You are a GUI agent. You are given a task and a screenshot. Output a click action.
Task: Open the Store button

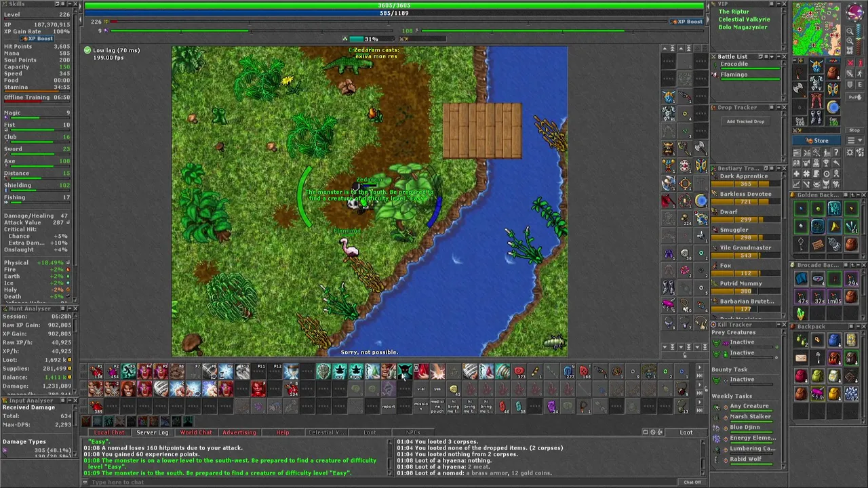[x=816, y=140]
